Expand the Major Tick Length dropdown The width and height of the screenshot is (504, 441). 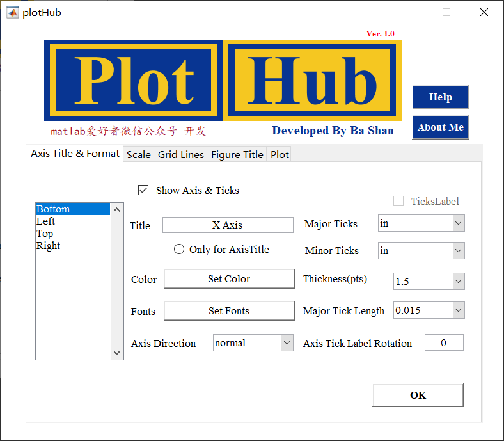coord(429,310)
